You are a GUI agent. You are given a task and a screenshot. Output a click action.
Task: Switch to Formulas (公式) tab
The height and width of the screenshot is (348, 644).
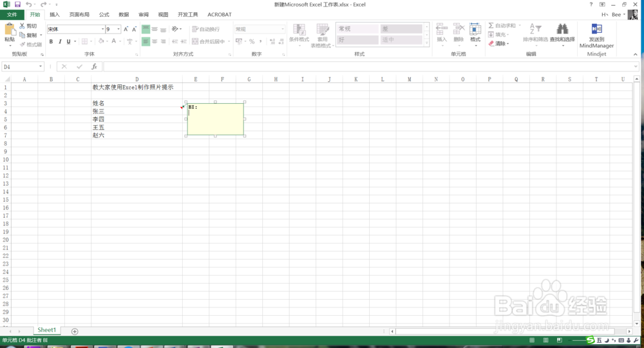[104, 15]
